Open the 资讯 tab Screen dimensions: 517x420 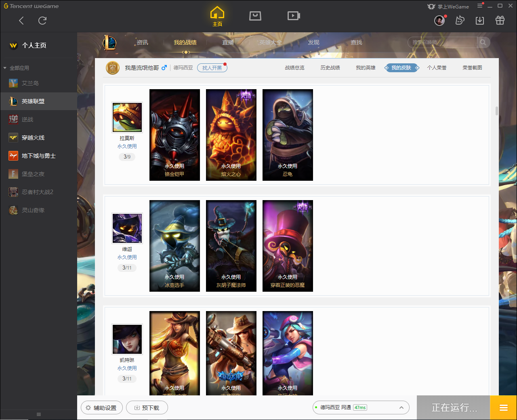(142, 42)
